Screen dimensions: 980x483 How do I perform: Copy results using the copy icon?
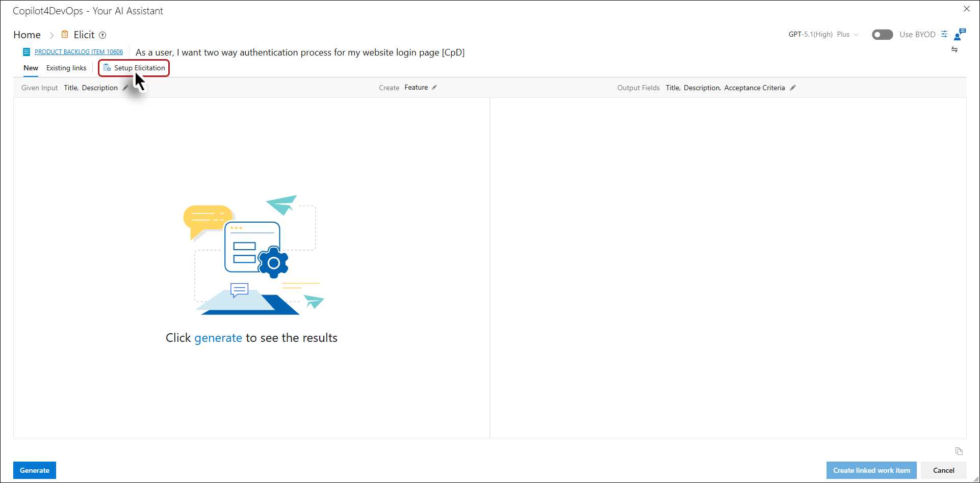point(959,451)
